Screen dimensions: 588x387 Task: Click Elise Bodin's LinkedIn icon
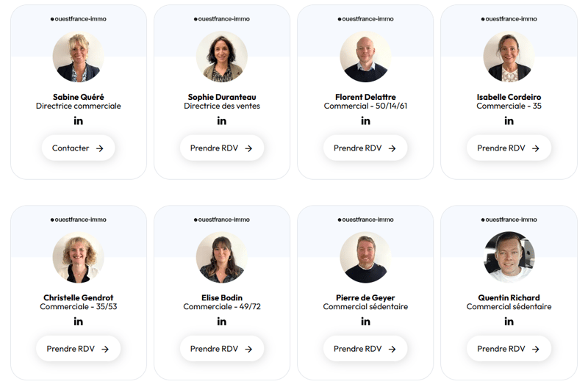222,322
